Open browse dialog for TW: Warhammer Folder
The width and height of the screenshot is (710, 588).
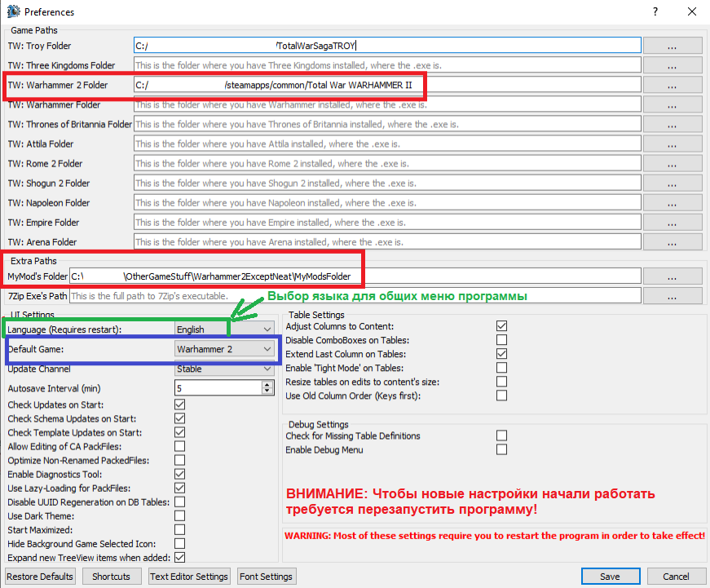coord(673,104)
